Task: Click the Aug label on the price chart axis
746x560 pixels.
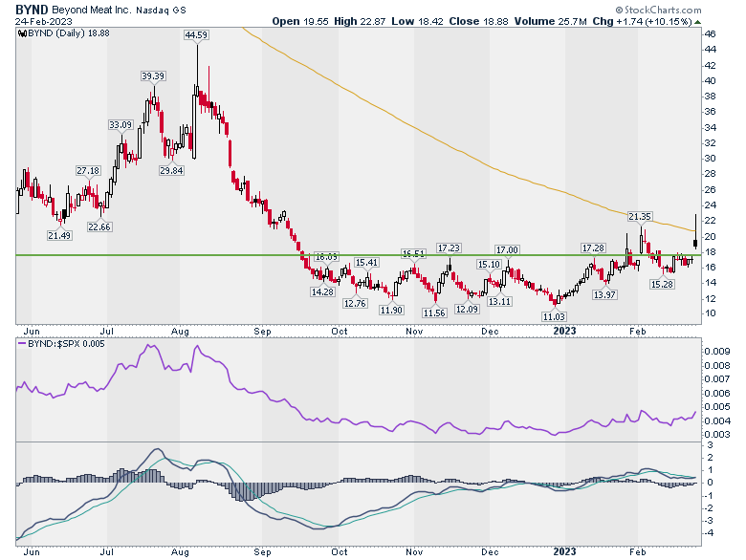Action: 181,332
